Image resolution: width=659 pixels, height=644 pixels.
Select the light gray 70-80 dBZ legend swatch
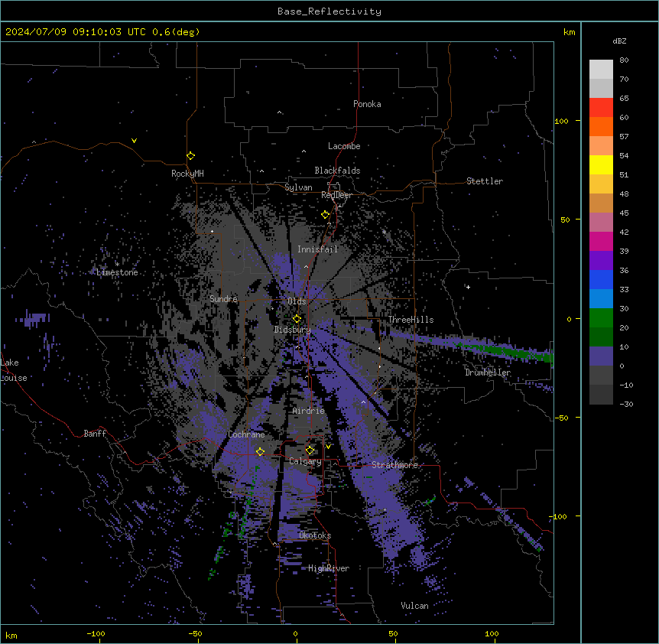coord(601,70)
